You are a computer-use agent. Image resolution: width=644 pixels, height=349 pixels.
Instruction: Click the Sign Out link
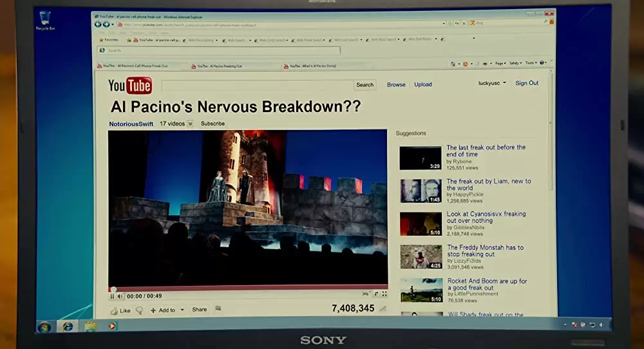(527, 83)
